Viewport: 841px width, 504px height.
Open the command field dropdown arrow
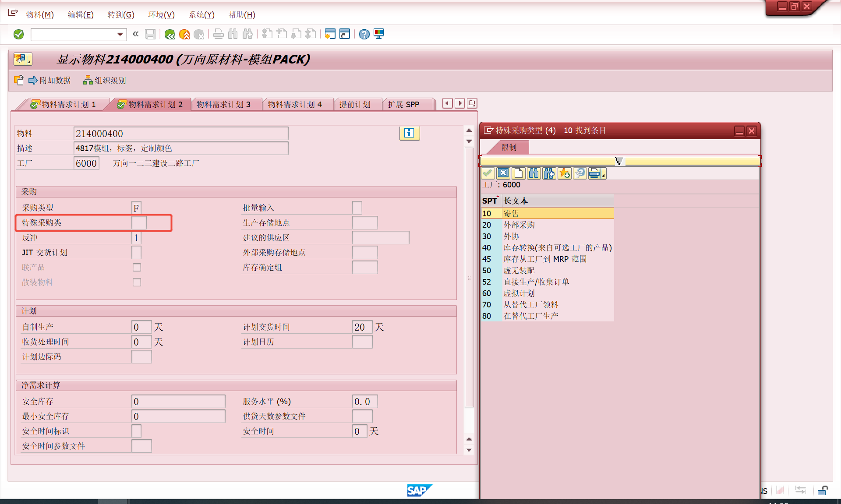pos(120,34)
